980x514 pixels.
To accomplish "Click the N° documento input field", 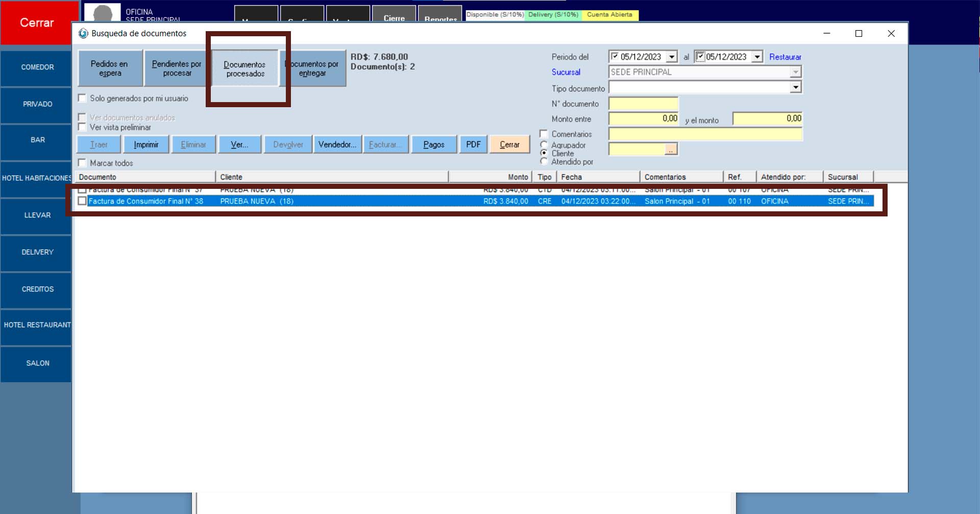I will click(x=643, y=104).
